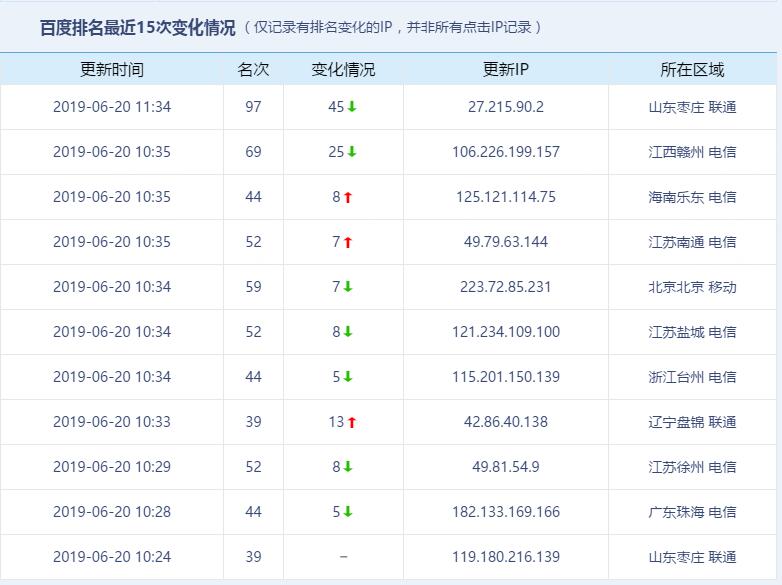Click the green down arrow in the 223.72.85.231 row
782x585 pixels.
click(x=348, y=287)
